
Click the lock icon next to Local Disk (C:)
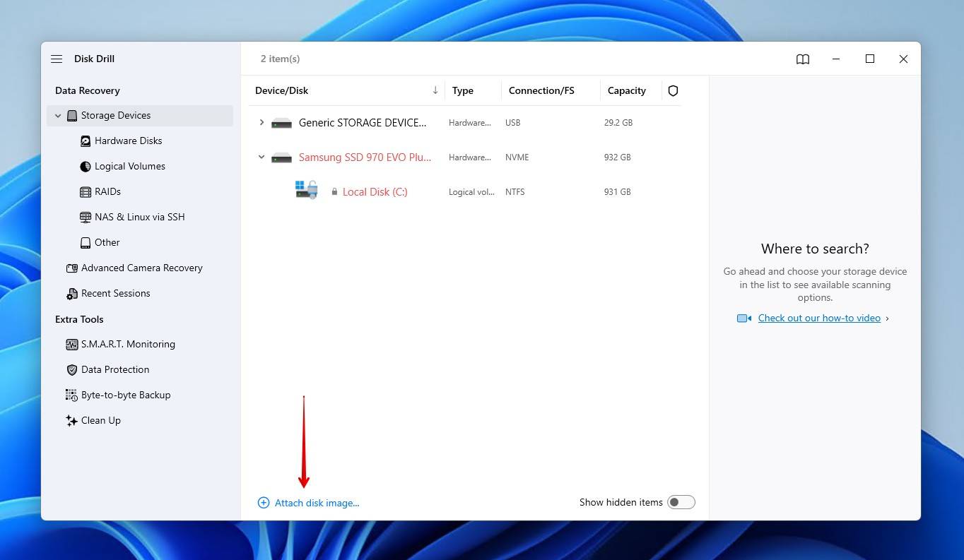334,191
